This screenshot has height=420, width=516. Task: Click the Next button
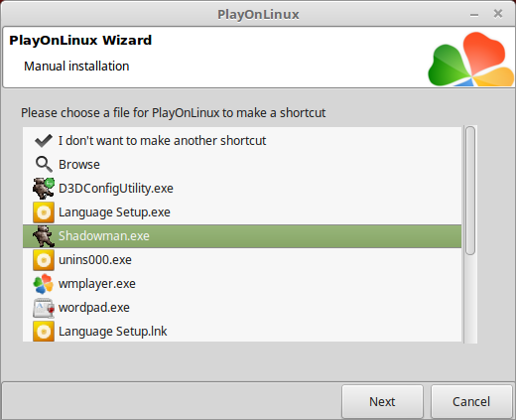click(382, 401)
